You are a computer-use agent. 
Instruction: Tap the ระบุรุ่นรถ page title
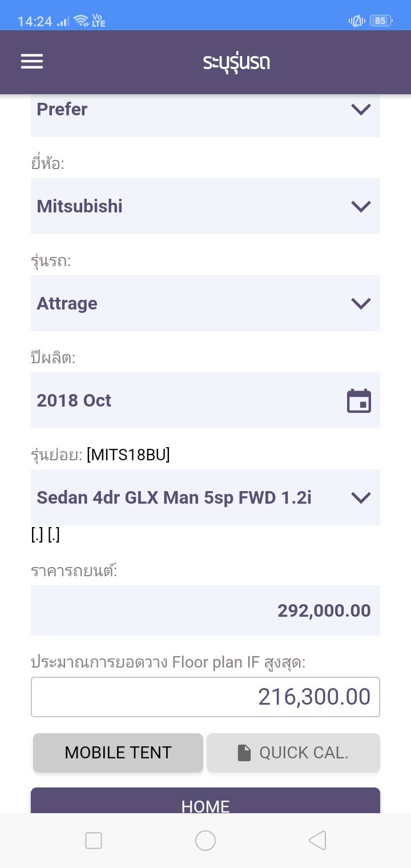click(x=236, y=62)
